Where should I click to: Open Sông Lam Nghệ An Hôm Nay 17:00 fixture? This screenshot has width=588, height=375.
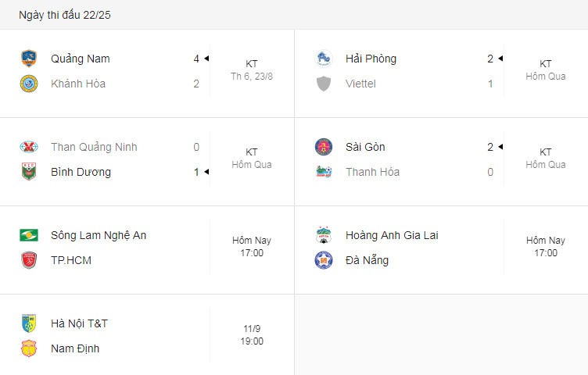pos(147,250)
